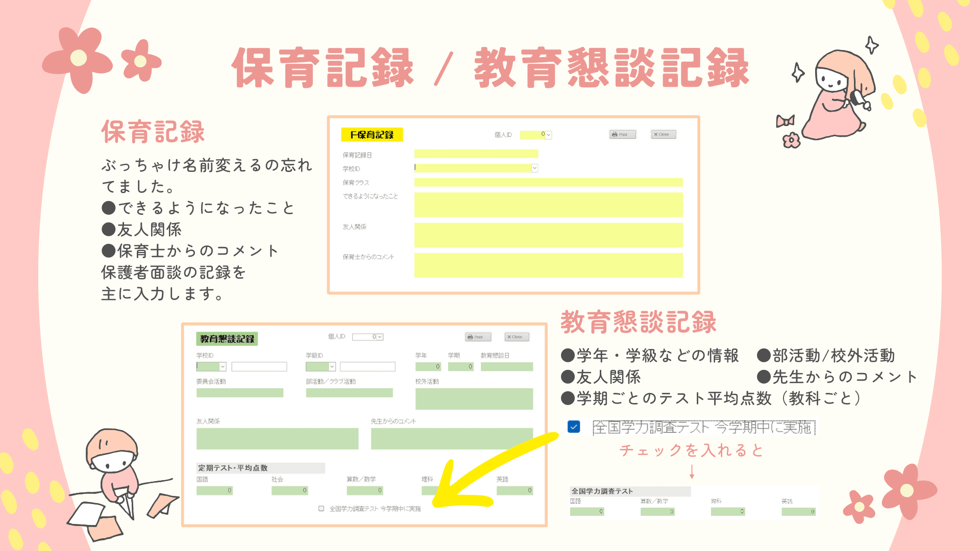Click the bullet text 学期ごとのテスト平均点数（教科ごと）
The image size is (980, 551).
[x=711, y=398]
